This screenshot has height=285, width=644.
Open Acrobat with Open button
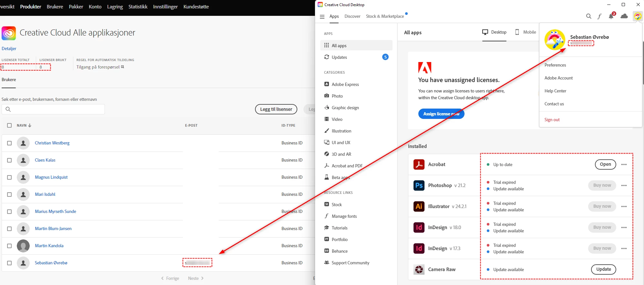pos(605,164)
